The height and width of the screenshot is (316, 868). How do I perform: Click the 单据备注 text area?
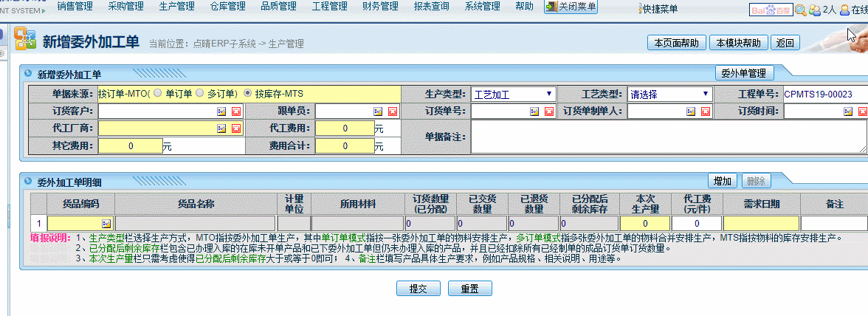pos(669,137)
